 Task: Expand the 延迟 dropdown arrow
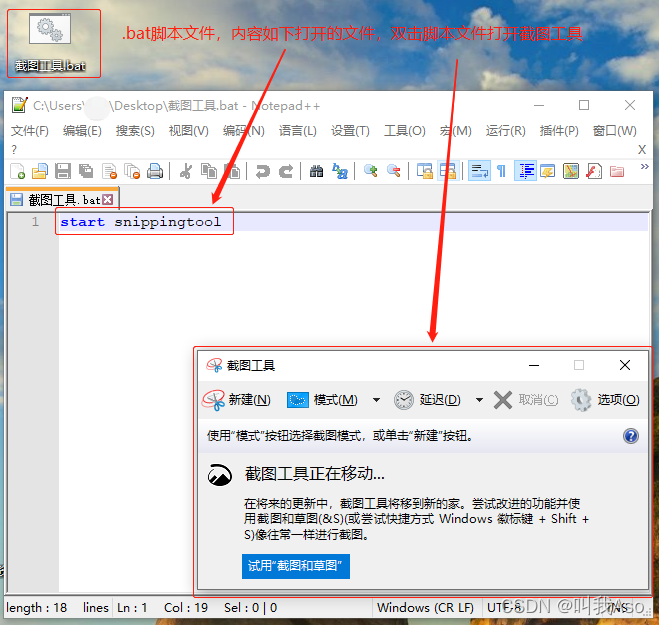pos(479,400)
